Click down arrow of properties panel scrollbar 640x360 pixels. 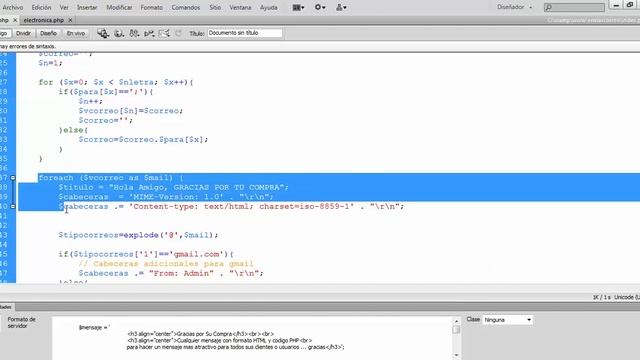456,356
